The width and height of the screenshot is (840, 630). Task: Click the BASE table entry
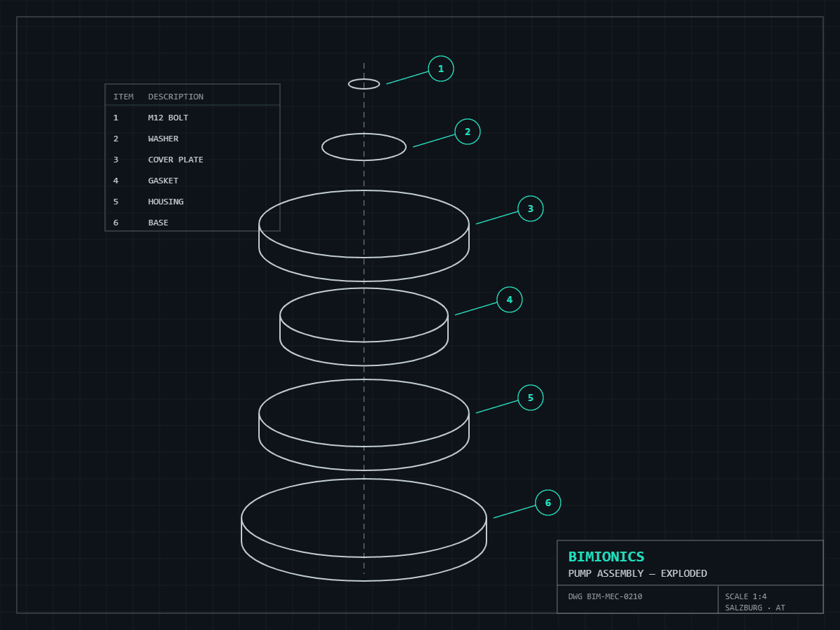(158, 223)
